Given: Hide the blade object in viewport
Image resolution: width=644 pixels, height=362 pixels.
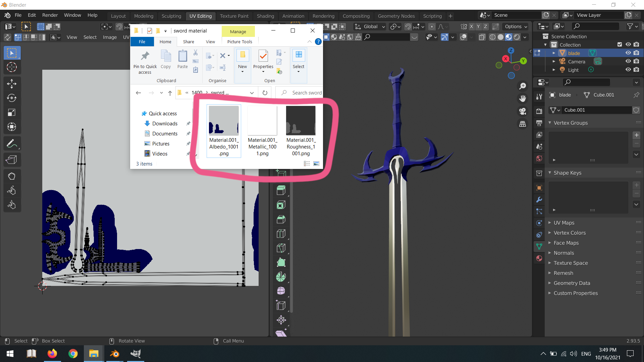Looking at the screenshot, I should [x=628, y=53].
